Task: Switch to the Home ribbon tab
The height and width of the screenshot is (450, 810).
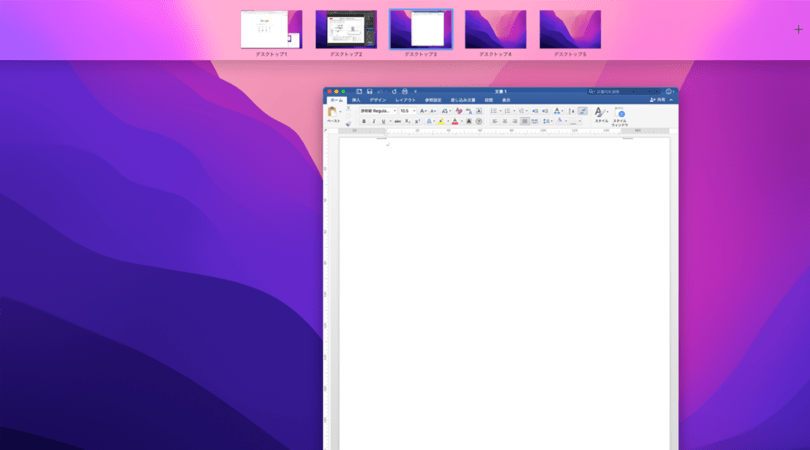Action: [x=337, y=100]
